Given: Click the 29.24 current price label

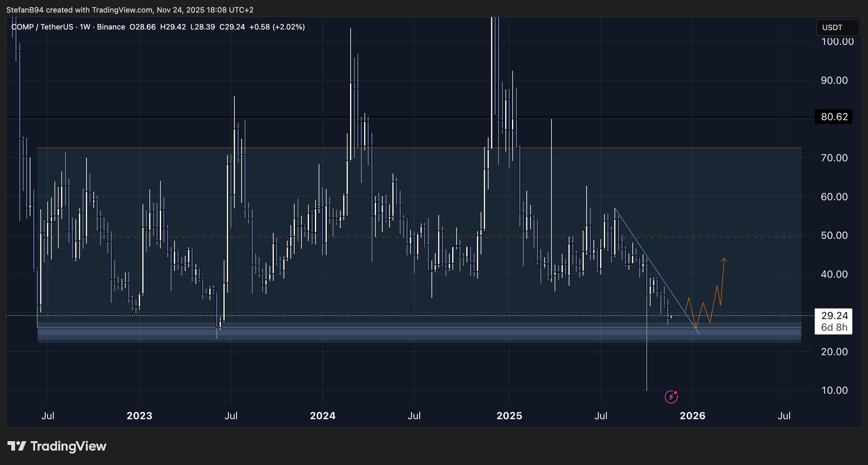Looking at the screenshot, I should [x=834, y=316].
